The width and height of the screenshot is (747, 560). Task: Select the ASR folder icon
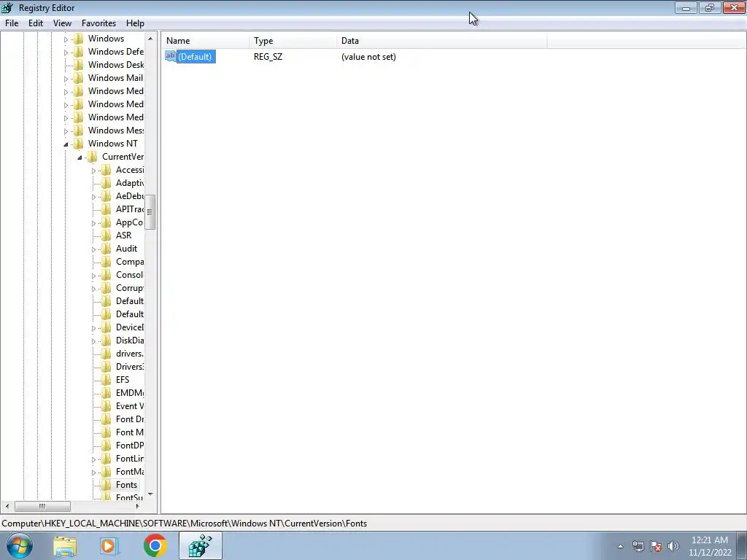coord(107,236)
